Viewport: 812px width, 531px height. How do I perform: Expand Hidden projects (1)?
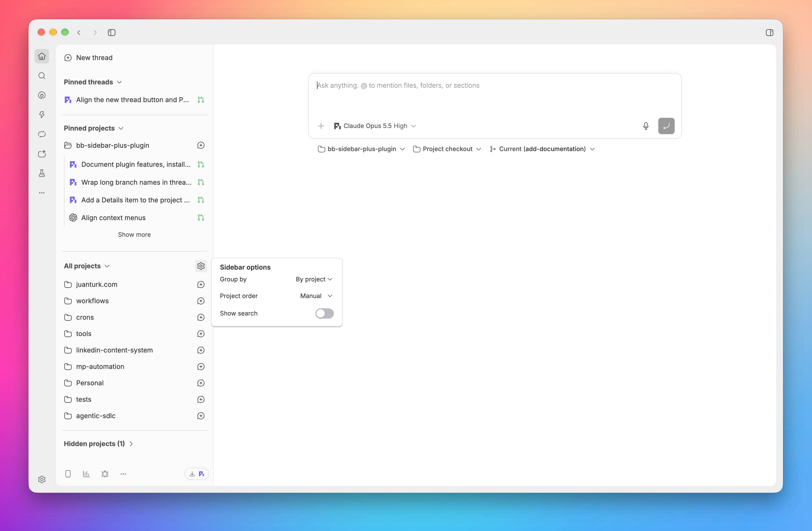tap(98, 443)
